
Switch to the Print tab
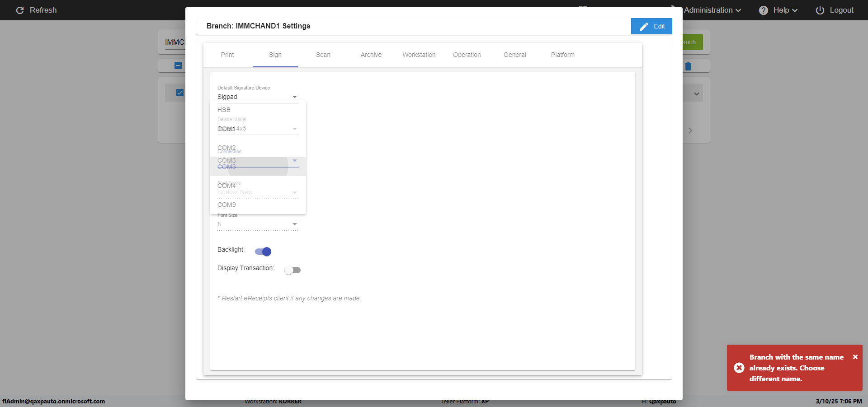click(227, 55)
